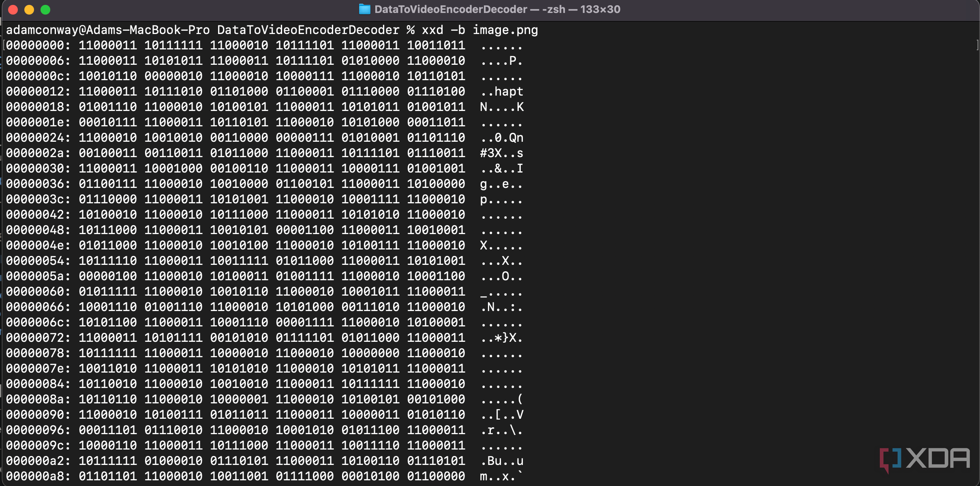Click the red close window button
This screenshot has height=486, width=980.
click(x=13, y=10)
